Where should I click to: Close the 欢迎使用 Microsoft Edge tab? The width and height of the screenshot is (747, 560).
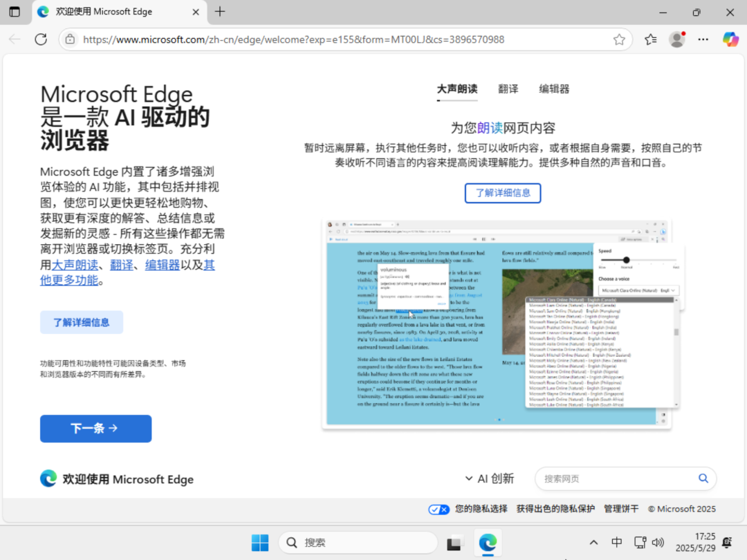point(195,12)
